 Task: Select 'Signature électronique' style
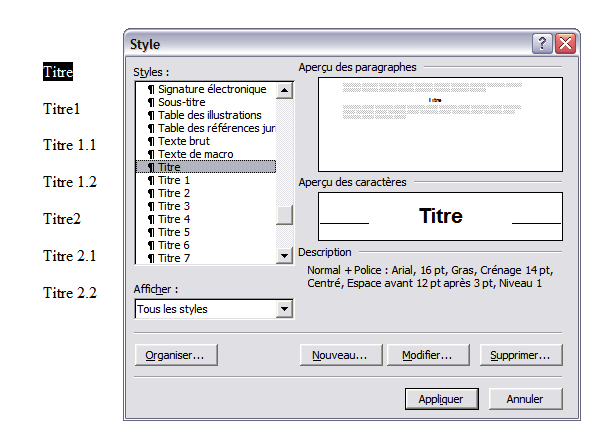(205, 89)
